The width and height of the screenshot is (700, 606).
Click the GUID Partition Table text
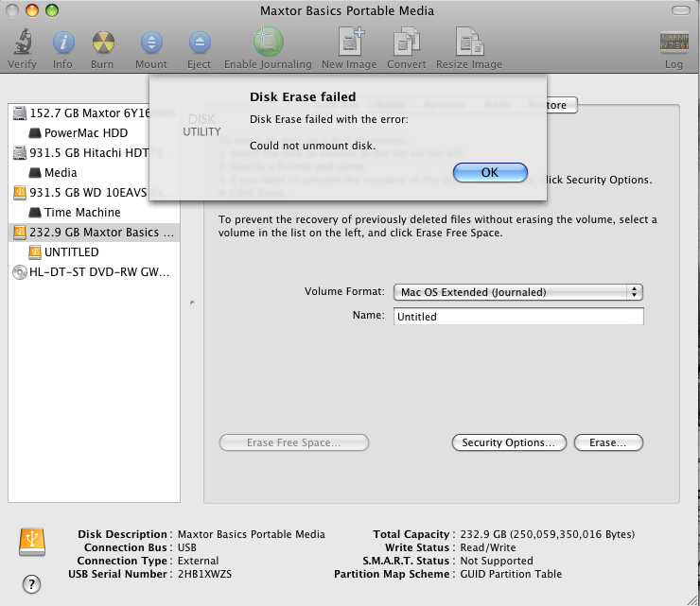pos(511,574)
